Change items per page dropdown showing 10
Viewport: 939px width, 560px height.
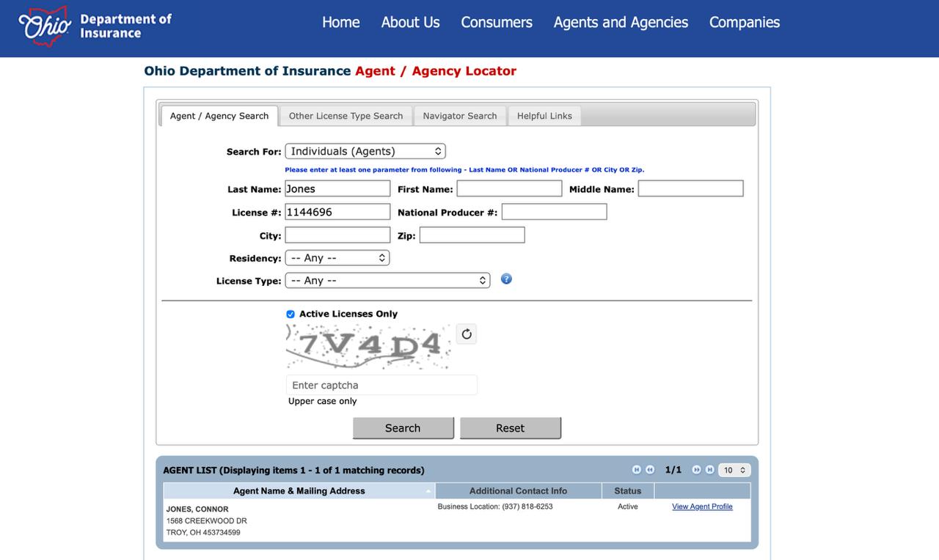734,470
